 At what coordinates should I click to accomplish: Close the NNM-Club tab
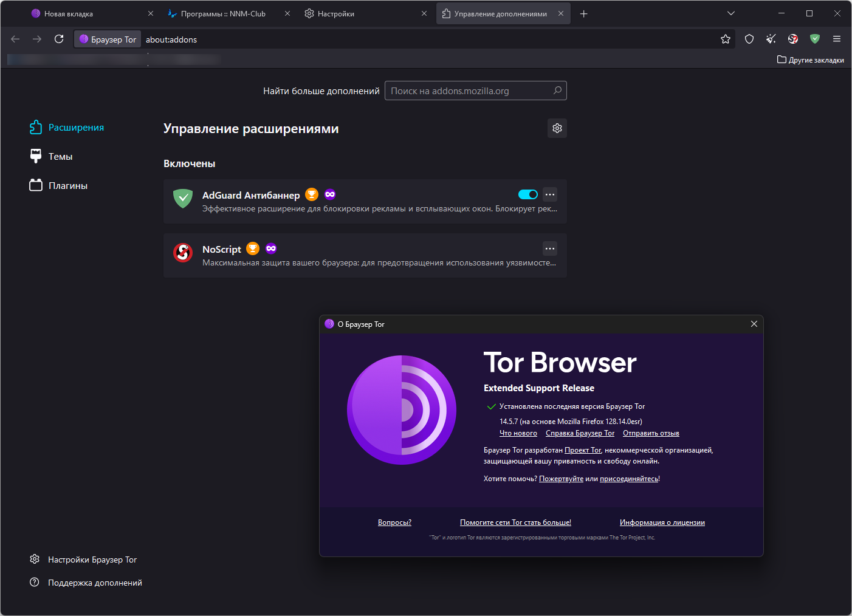(287, 13)
